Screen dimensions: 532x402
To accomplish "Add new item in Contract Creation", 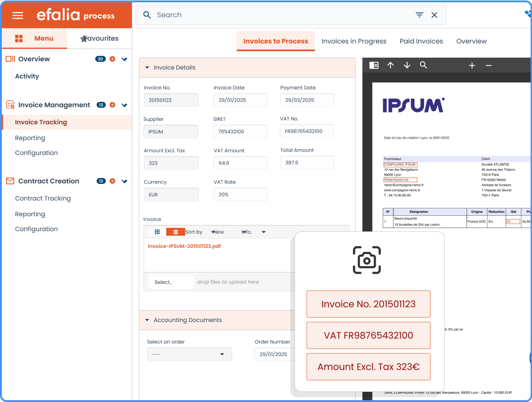I will [112, 181].
